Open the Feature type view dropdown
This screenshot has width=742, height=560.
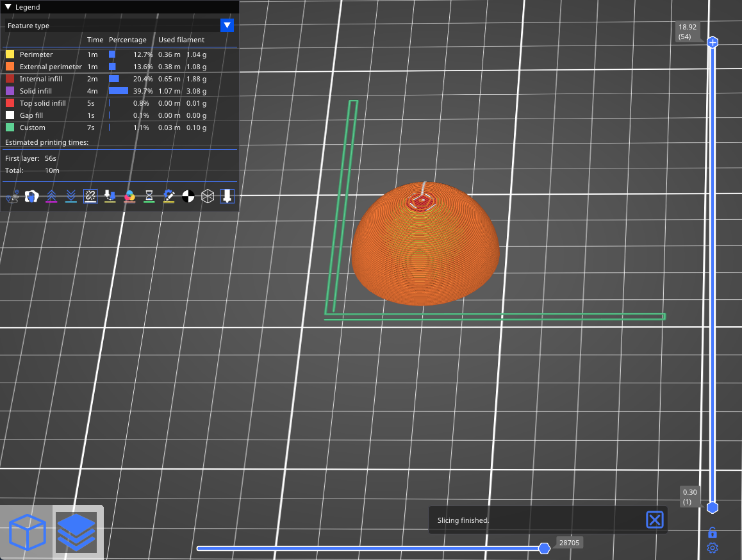click(x=227, y=26)
